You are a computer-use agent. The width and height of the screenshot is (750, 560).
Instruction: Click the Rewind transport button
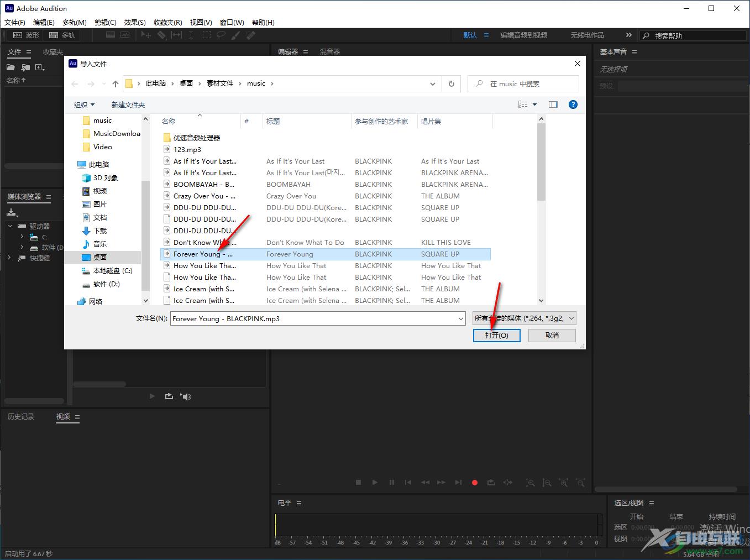(425, 483)
